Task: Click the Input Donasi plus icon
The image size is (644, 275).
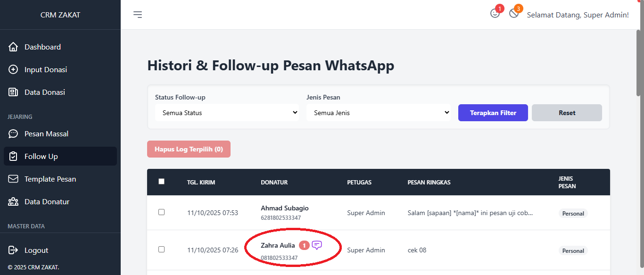Action: point(14,70)
